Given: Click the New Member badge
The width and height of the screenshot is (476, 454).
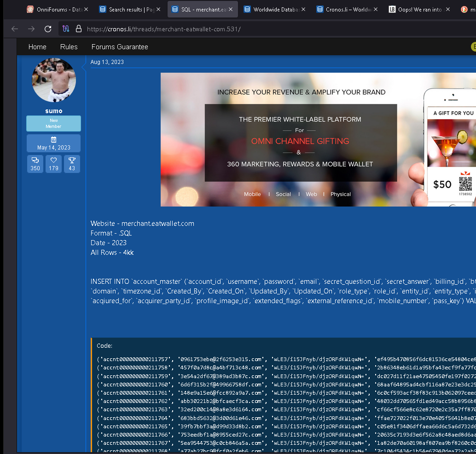Looking at the screenshot, I should click(x=53, y=123).
